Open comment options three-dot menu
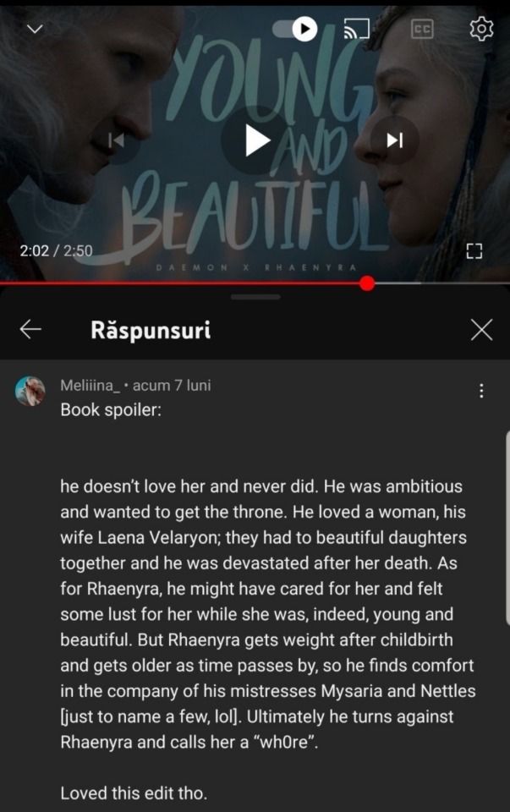 [481, 391]
